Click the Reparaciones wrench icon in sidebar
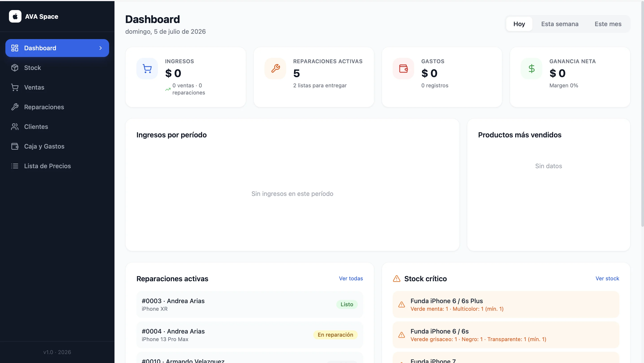The image size is (644, 363). tap(15, 107)
